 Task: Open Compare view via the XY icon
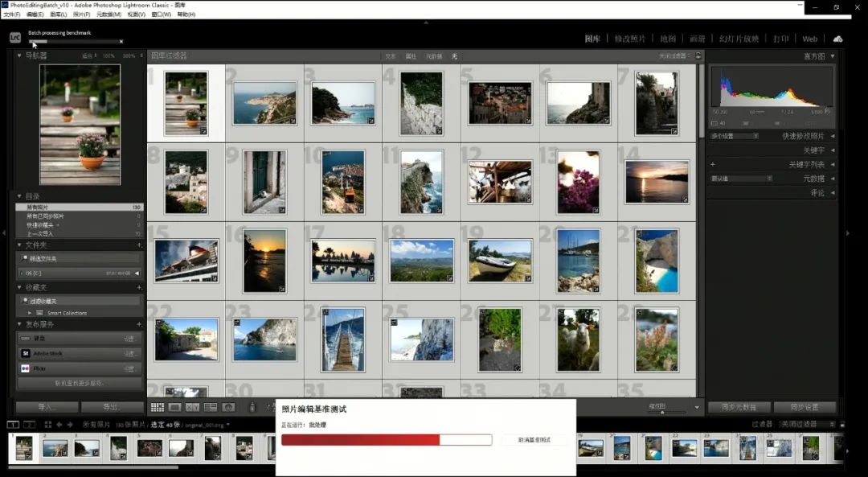(190, 408)
